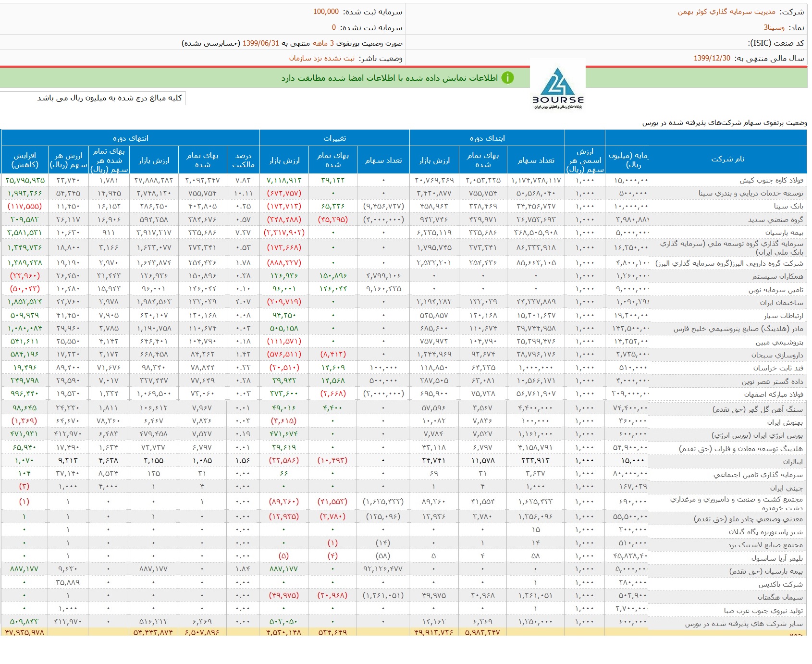The height and width of the screenshot is (664, 812).
Task: Select the row name 'همکاران سیستم'
Action: point(778,276)
